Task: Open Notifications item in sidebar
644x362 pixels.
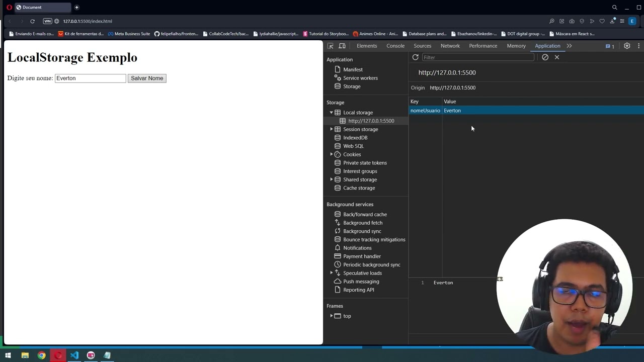Action: click(x=357, y=248)
